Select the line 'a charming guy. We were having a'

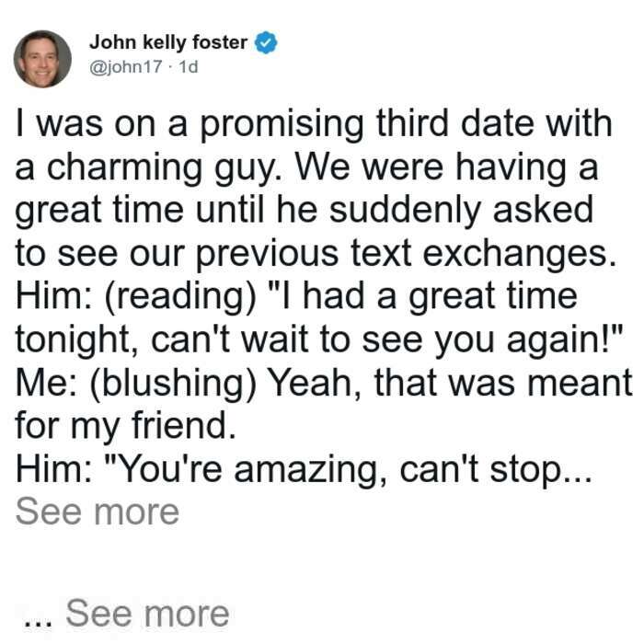tap(306, 167)
